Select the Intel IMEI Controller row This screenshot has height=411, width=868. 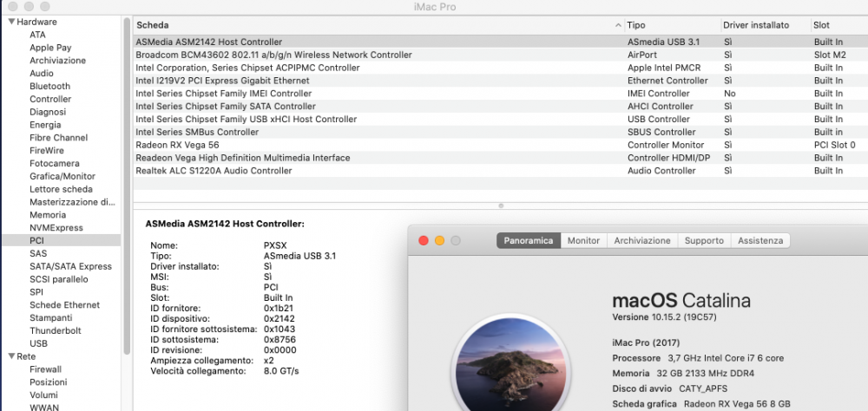click(501, 94)
